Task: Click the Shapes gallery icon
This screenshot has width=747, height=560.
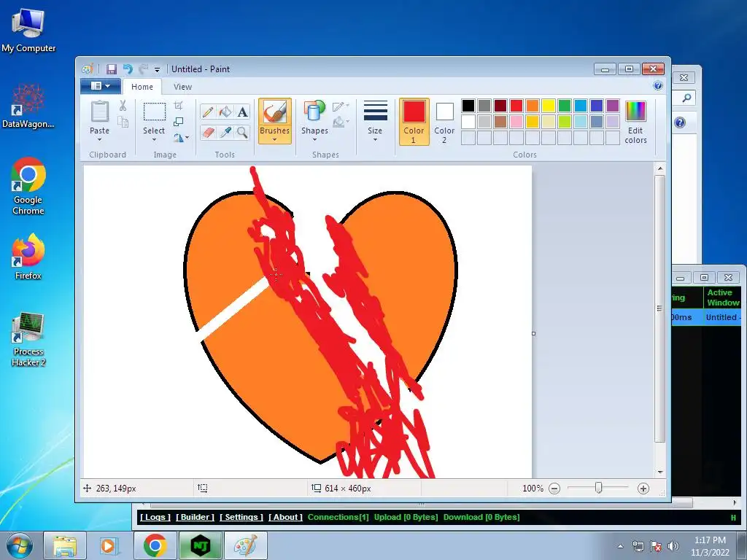Action: coord(314,111)
